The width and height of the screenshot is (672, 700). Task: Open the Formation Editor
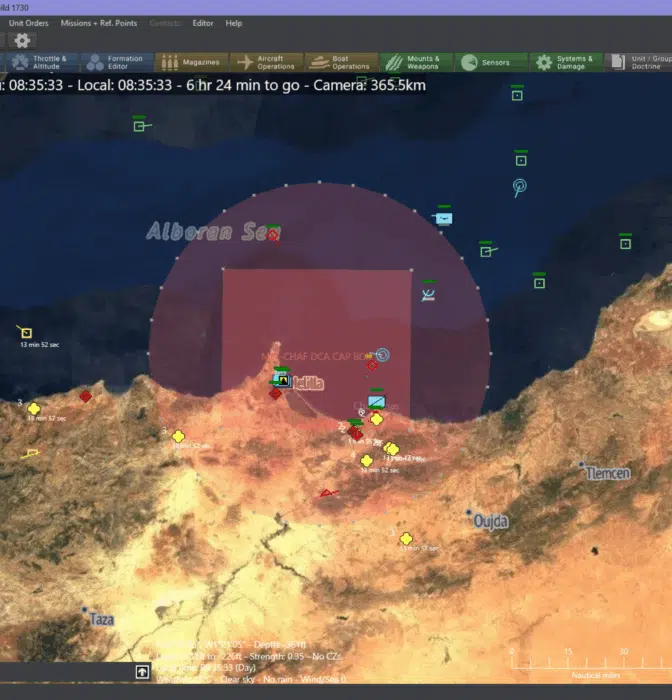point(116,62)
